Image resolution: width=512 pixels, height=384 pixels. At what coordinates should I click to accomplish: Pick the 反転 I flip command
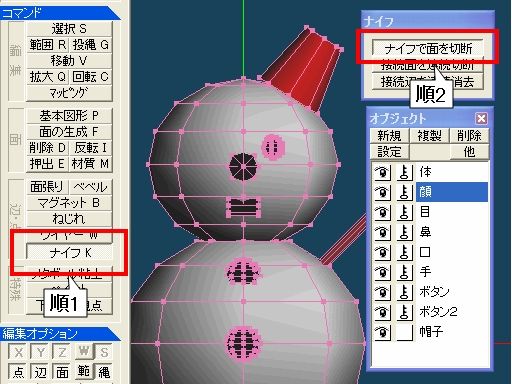click(x=91, y=148)
